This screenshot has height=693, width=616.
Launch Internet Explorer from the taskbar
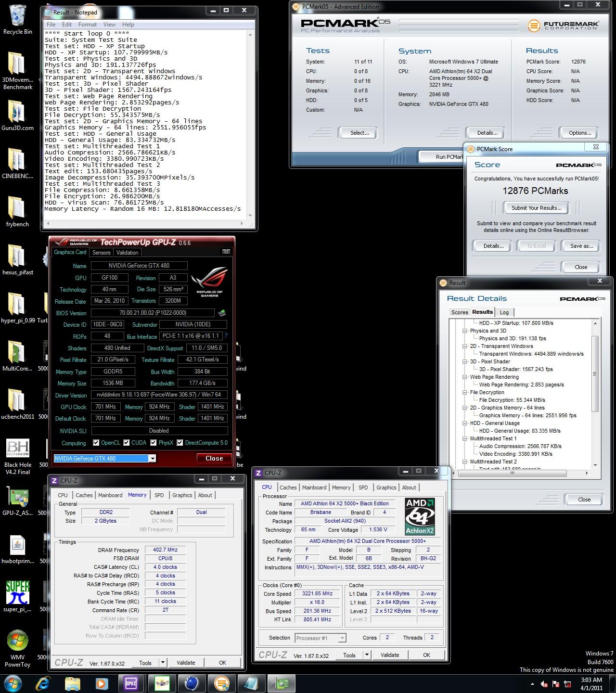[x=43, y=683]
